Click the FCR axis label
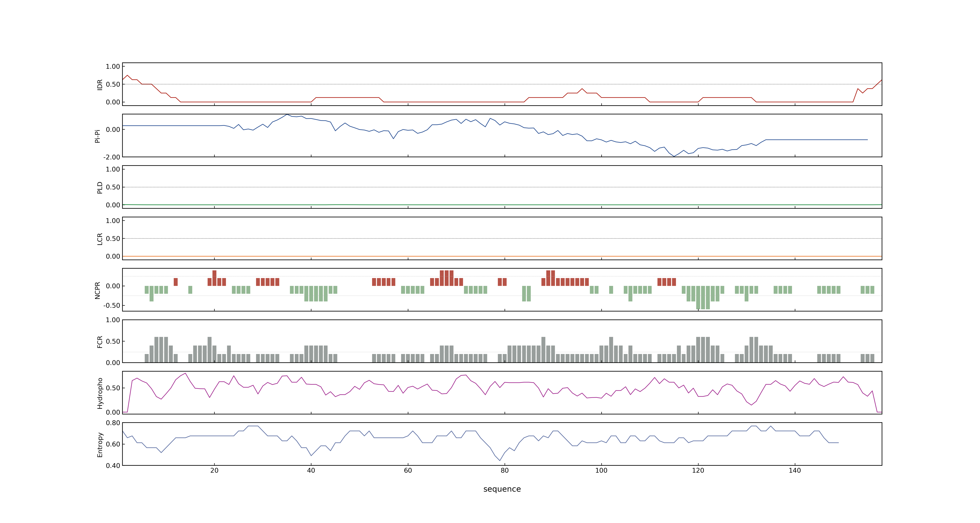Viewport: 980px width, 523px height. 100,342
